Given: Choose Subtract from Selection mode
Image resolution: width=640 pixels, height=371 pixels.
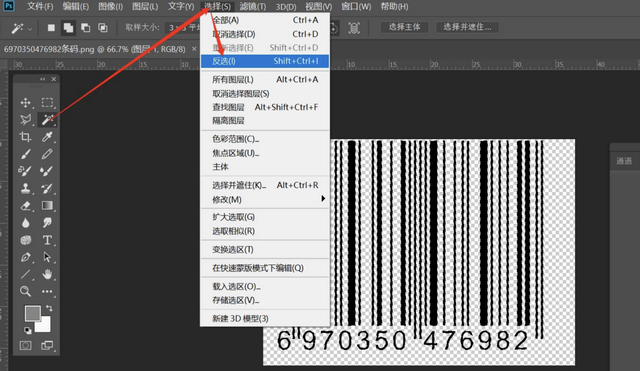Looking at the screenshot, I should click(x=85, y=28).
